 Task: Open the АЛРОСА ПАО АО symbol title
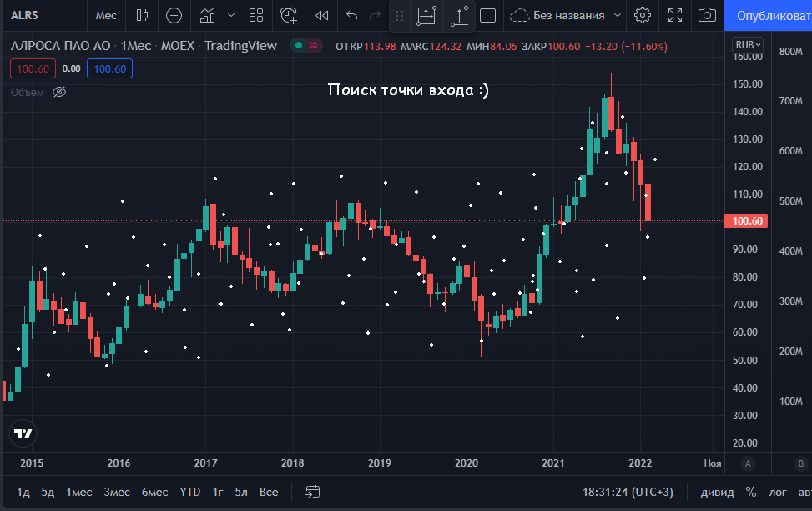(x=61, y=46)
